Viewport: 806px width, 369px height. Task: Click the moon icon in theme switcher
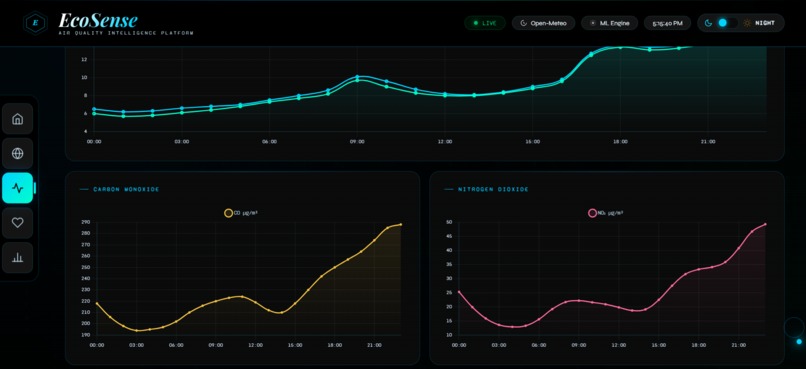pos(708,23)
